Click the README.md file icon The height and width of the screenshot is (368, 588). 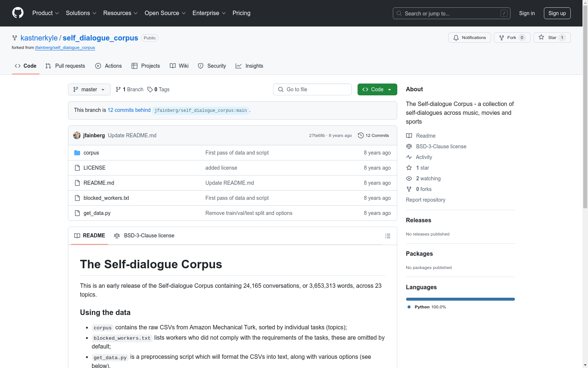[x=77, y=183]
